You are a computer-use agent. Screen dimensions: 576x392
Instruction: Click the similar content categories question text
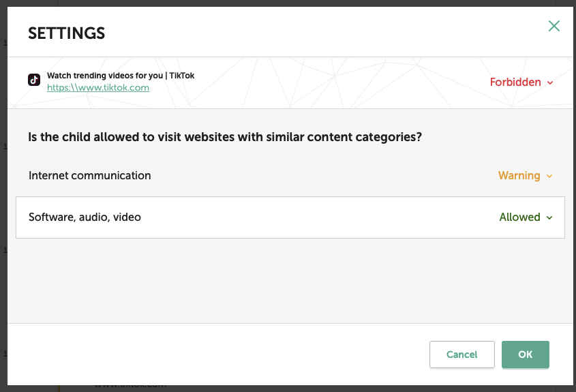(225, 137)
